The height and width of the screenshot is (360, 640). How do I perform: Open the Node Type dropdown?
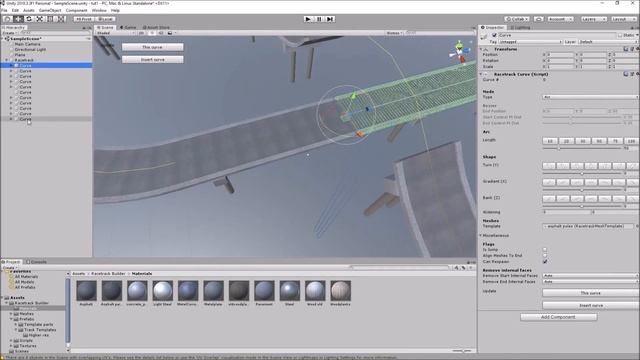click(591, 97)
